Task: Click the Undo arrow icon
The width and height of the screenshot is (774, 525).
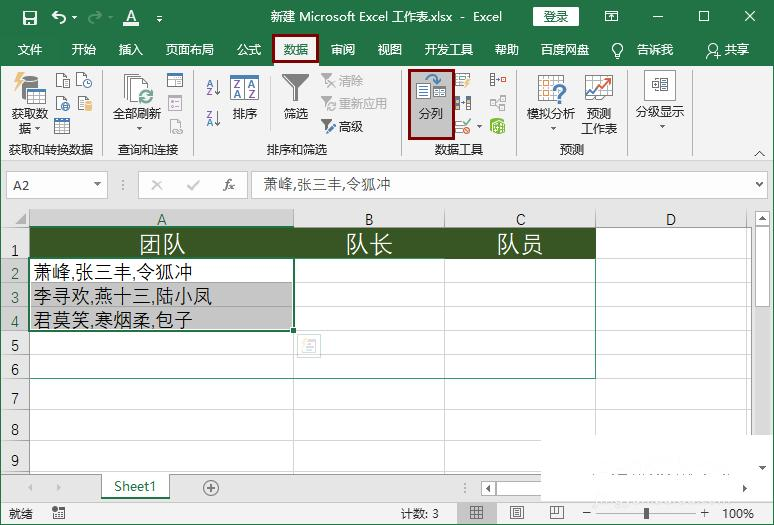Action: coord(59,18)
